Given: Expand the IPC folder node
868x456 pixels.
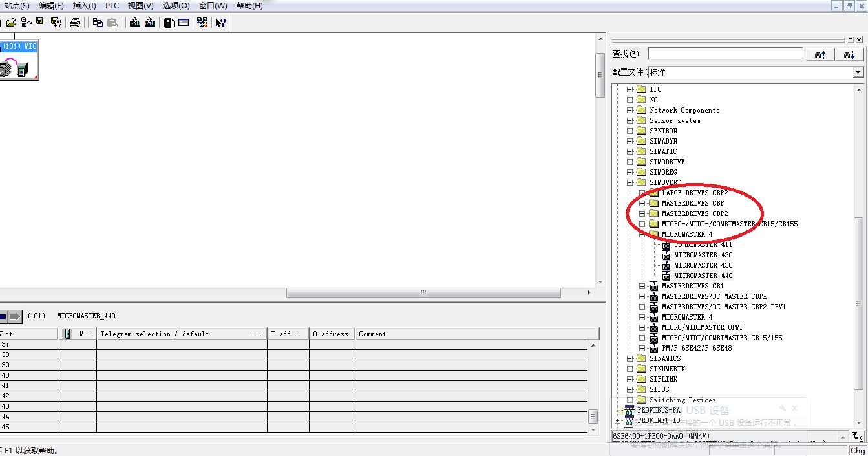Looking at the screenshot, I should pos(630,89).
